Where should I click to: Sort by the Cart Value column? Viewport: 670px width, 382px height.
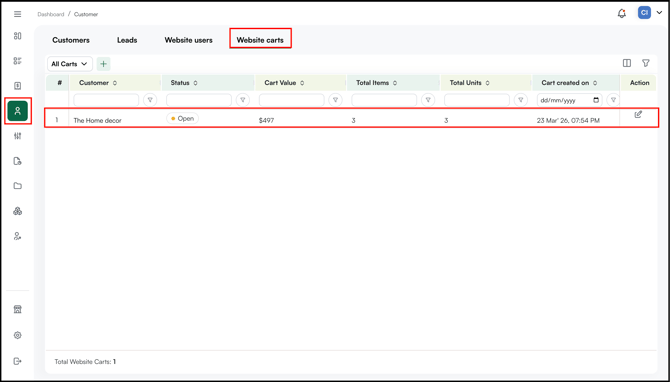pos(302,83)
